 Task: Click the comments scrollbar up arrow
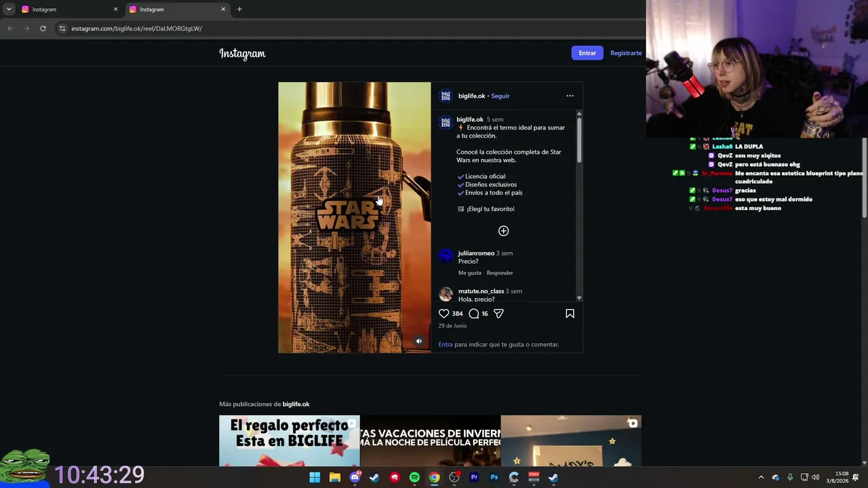tap(579, 114)
